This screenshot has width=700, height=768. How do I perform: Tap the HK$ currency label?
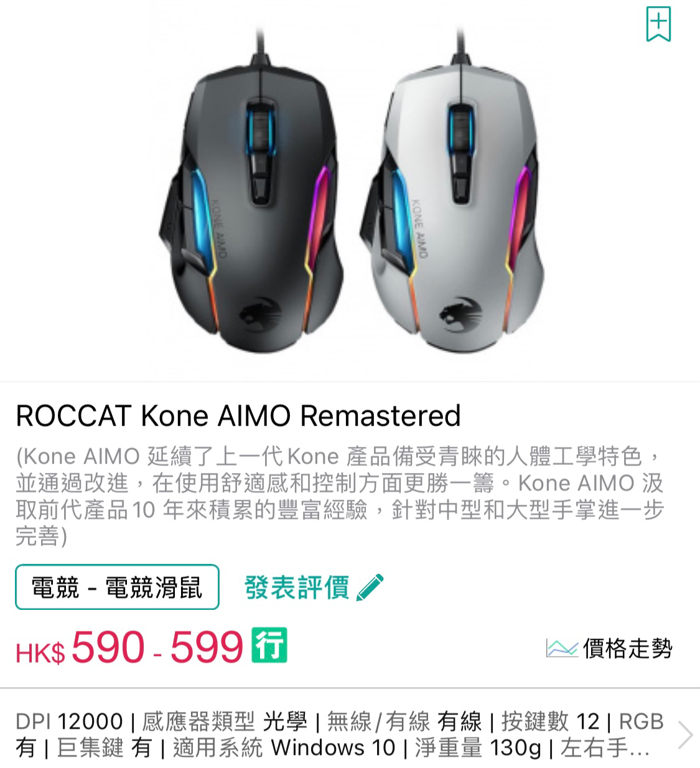click(40, 652)
